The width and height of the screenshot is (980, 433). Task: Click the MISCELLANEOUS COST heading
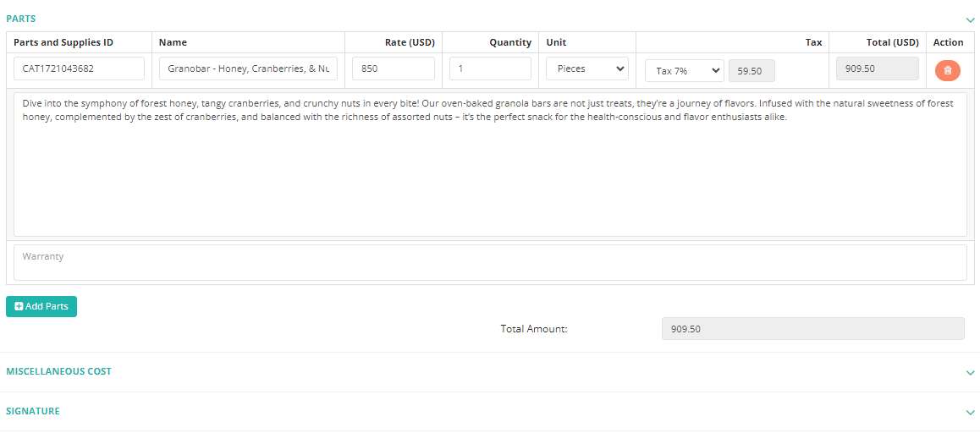pos(58,371)
